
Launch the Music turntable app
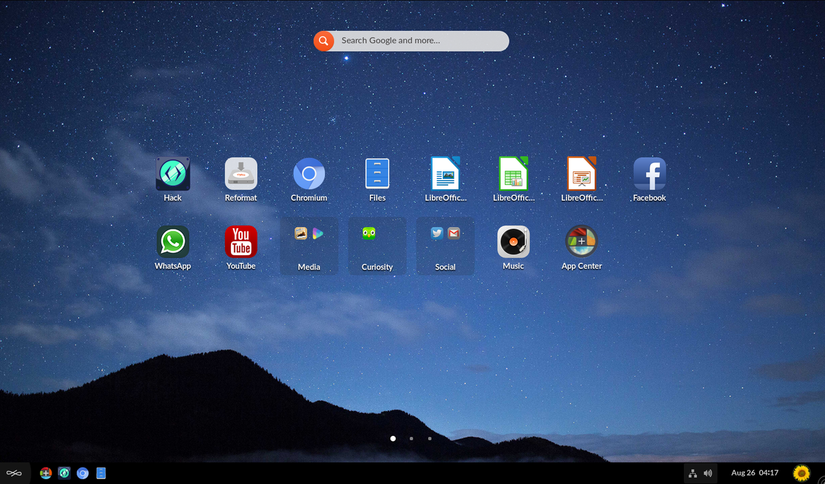[514, 242]
